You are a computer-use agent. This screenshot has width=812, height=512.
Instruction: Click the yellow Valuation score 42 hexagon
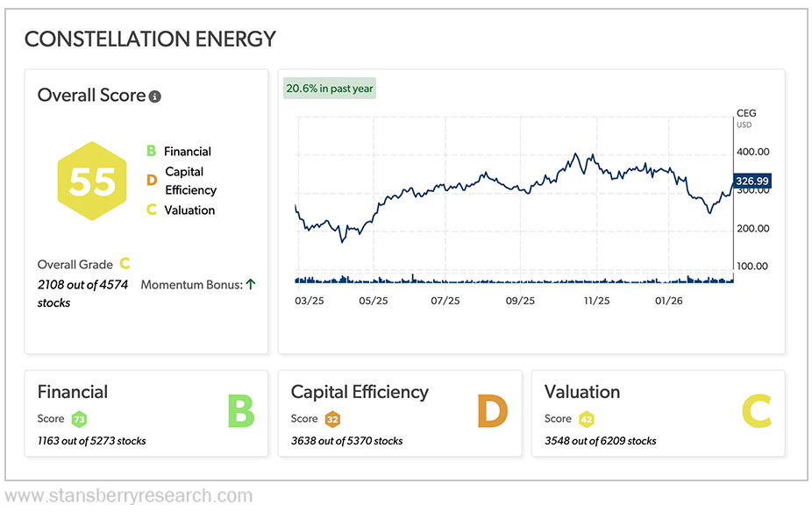point(587,419)
